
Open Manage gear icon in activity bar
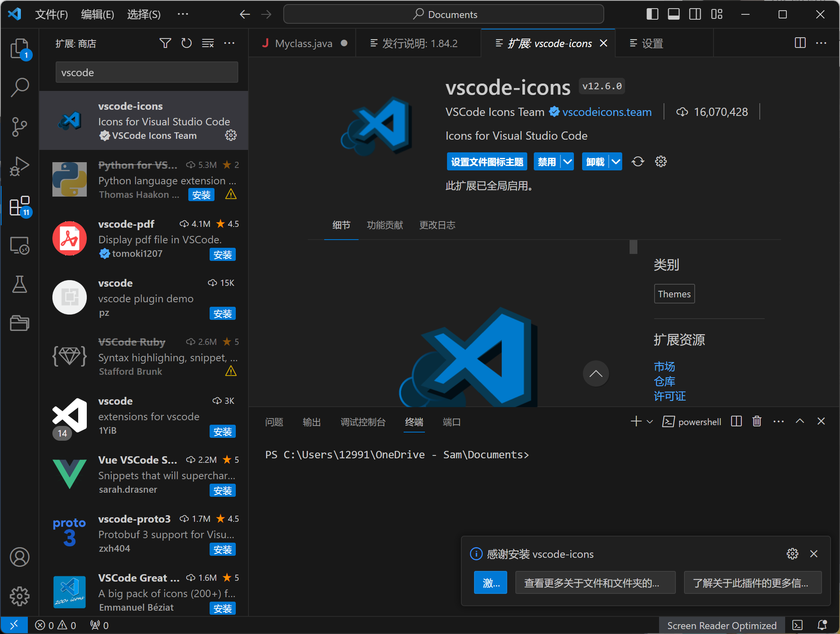click(20, 596)
